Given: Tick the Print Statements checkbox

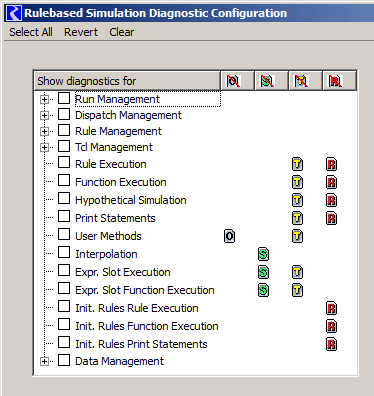Looking at the screenshot, I should pos(64,217).
